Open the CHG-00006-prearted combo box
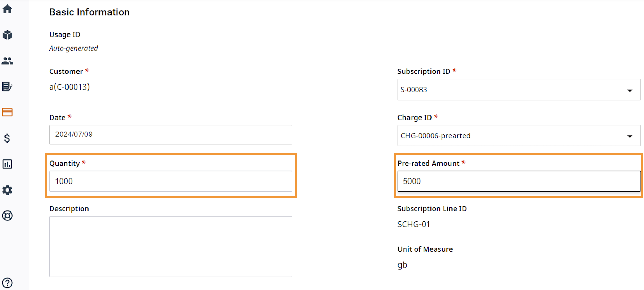Viewport: 644px width, 290px height. click(519, 136)
